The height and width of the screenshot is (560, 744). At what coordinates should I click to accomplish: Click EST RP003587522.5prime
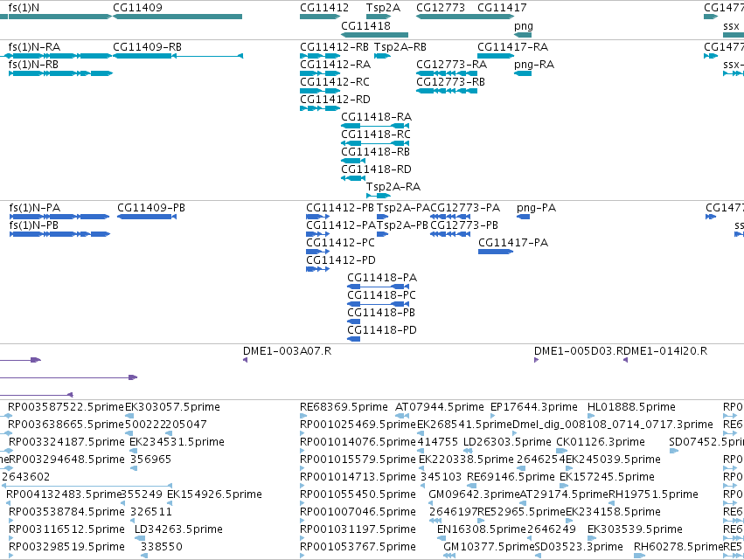pos(66,407)
